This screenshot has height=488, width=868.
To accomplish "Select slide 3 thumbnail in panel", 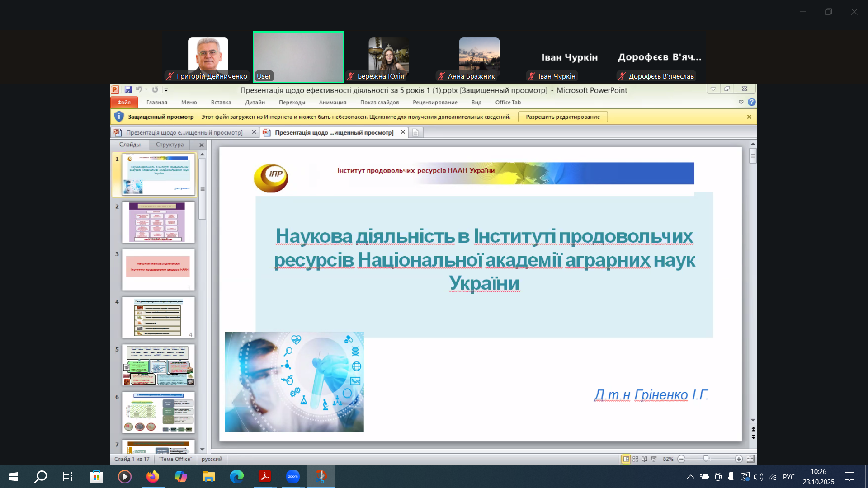I will (158, 270).
